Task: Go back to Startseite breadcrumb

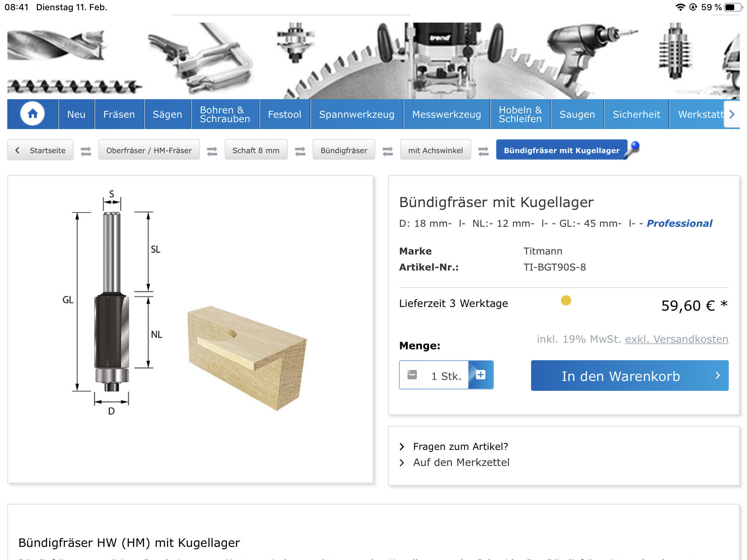Action: [40, 150]
